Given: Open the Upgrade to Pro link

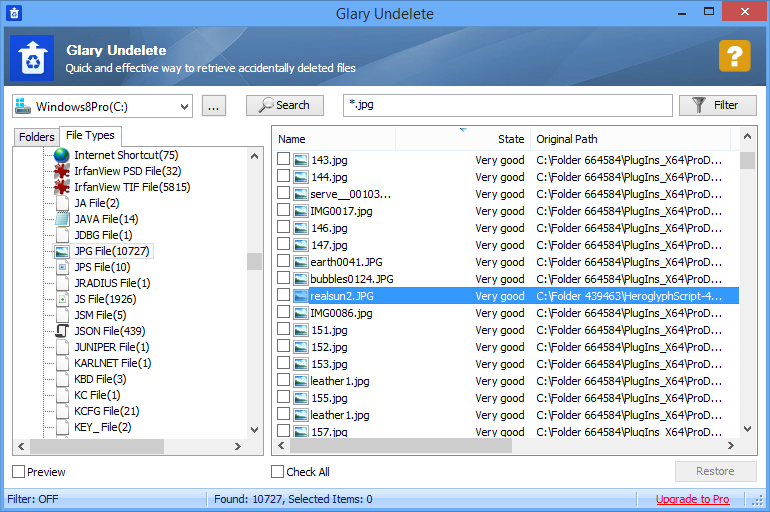Looking at the screenshot, I should 692,499.
